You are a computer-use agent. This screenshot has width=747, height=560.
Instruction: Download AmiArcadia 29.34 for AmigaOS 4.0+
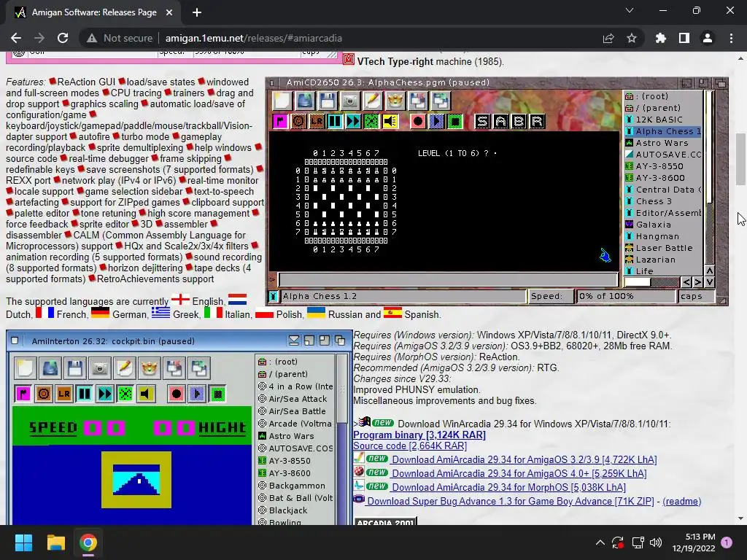click(519, 473)
